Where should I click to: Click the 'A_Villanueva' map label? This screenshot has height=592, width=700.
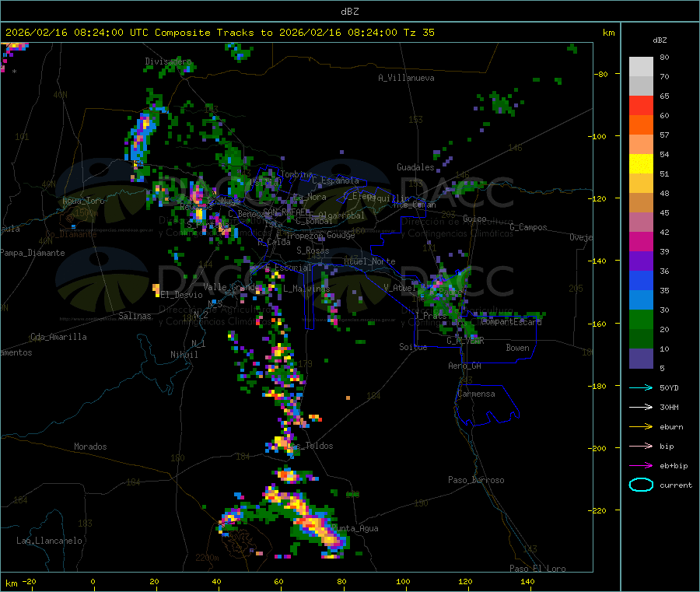pos(406,78)
